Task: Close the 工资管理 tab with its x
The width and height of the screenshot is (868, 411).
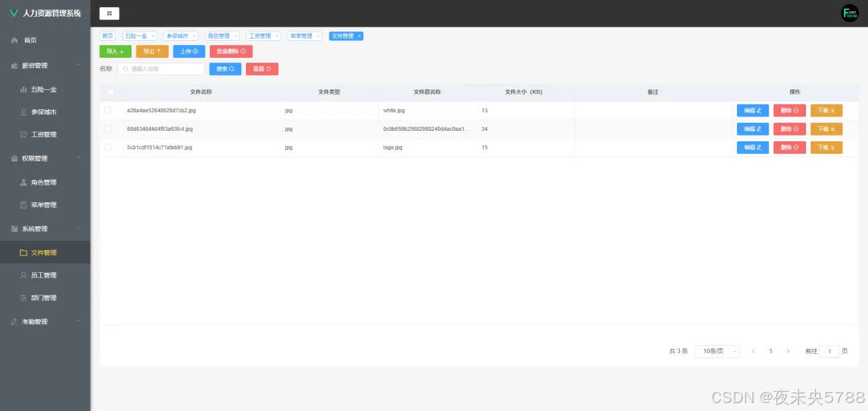Action: tap(276, 36)
